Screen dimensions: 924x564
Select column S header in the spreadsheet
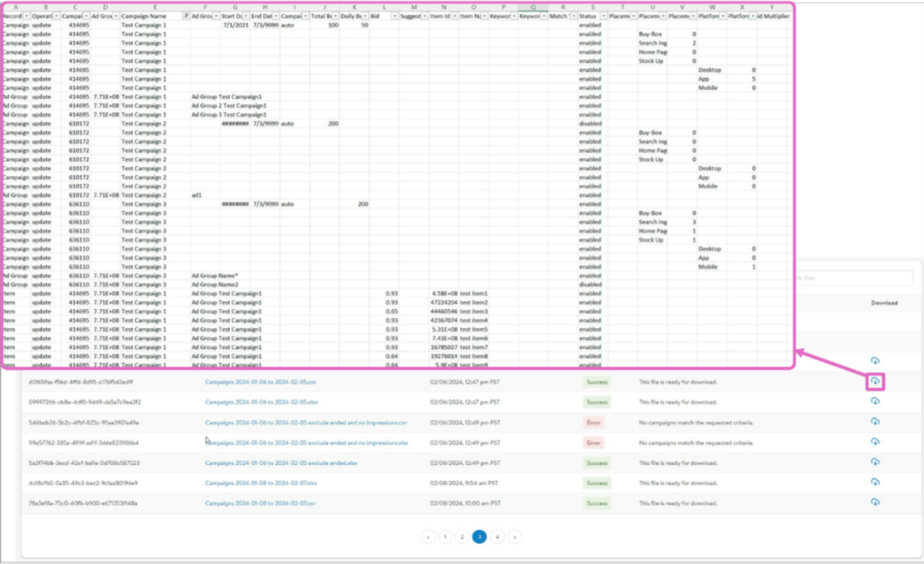click(592, 6)
